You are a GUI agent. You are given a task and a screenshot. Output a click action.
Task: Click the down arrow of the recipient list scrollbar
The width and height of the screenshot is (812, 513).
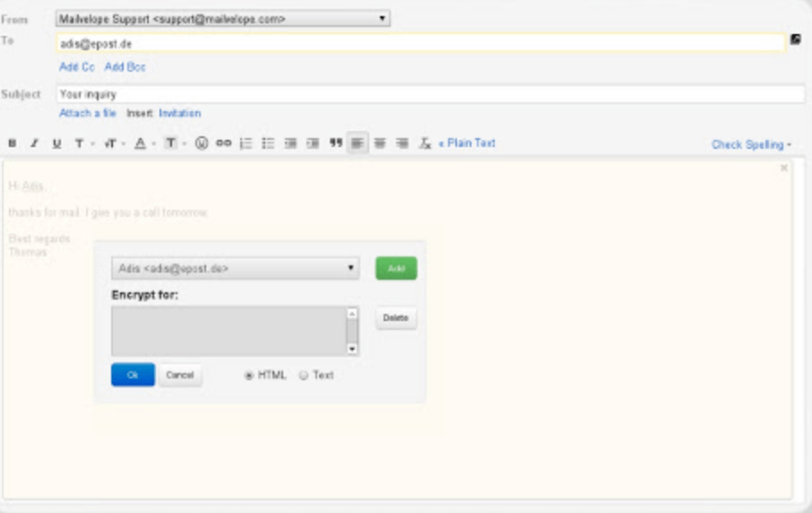coord(352,349)
